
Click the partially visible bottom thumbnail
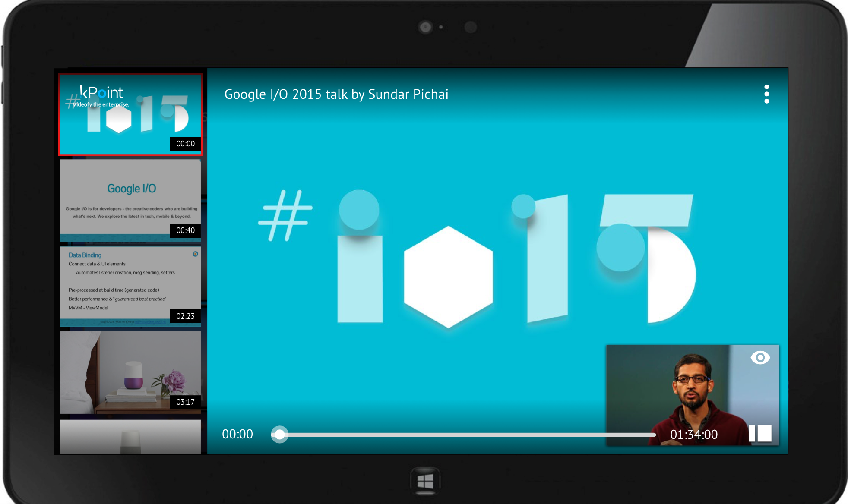[130, 437]
